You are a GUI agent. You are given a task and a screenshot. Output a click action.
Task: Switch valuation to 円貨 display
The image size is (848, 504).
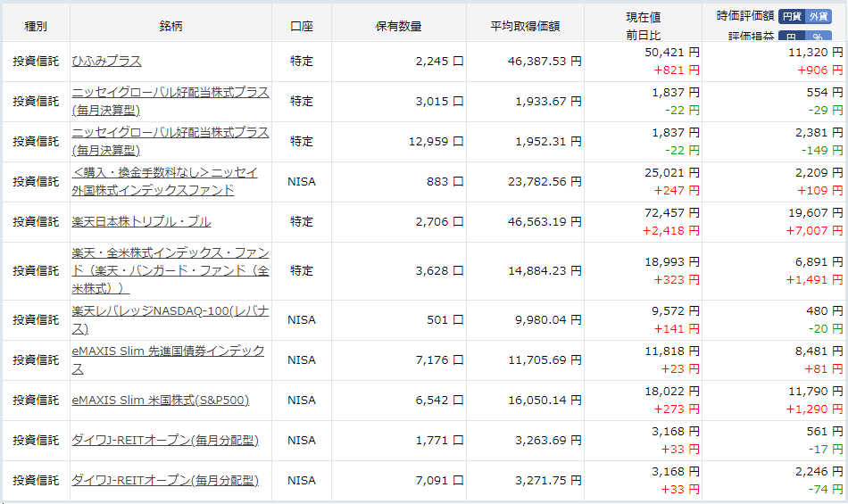point(792,16)
